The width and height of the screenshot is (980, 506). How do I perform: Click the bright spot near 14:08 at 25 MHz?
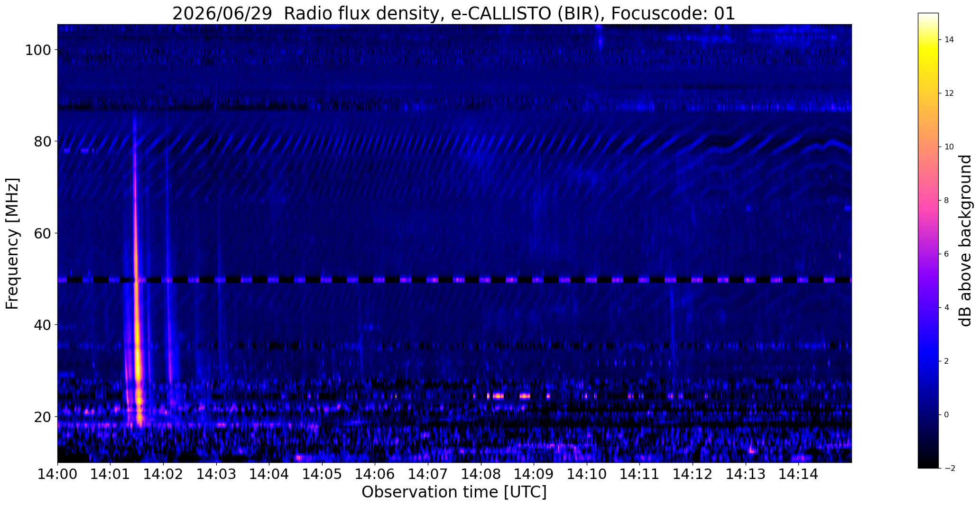click(498, 396)
